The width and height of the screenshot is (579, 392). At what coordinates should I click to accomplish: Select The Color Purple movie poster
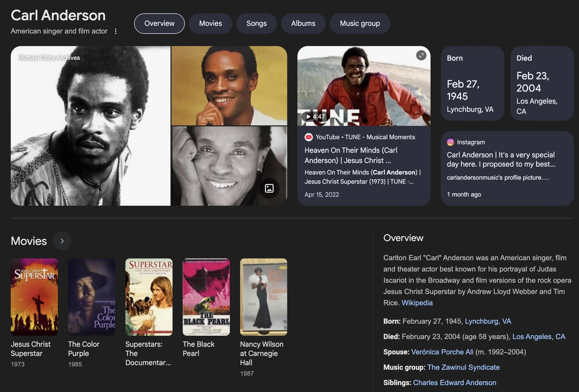pos(92,297)
